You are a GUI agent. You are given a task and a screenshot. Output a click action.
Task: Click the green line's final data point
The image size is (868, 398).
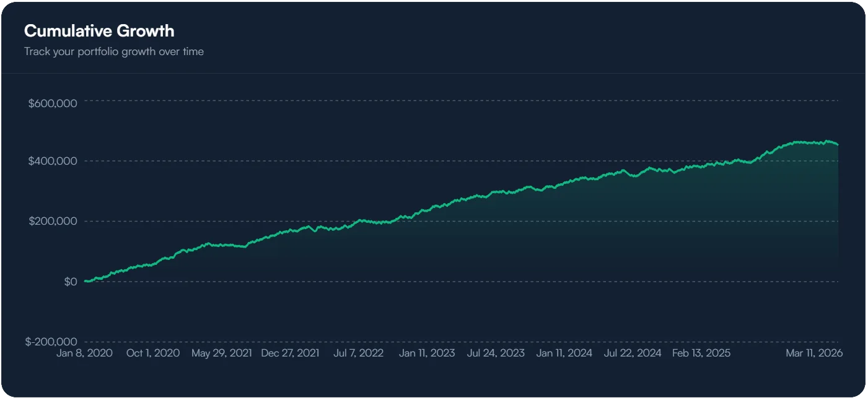coord(838,145)
